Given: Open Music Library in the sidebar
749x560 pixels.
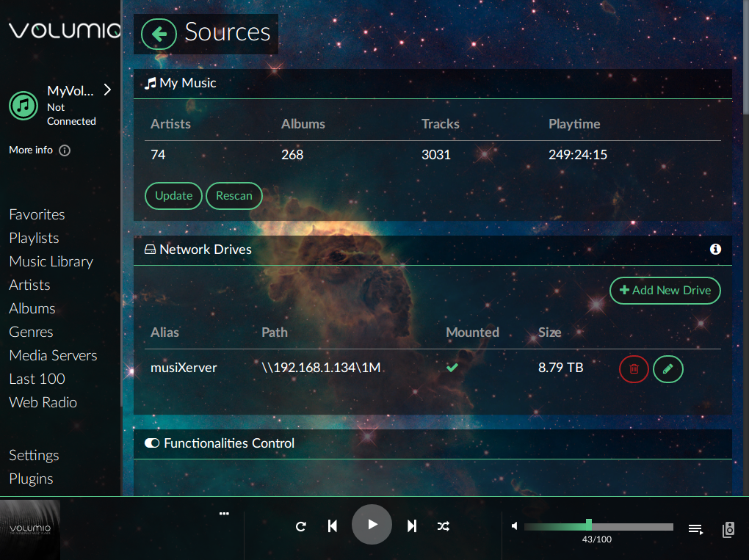Looking at the screenshot, I should [51, 261].
